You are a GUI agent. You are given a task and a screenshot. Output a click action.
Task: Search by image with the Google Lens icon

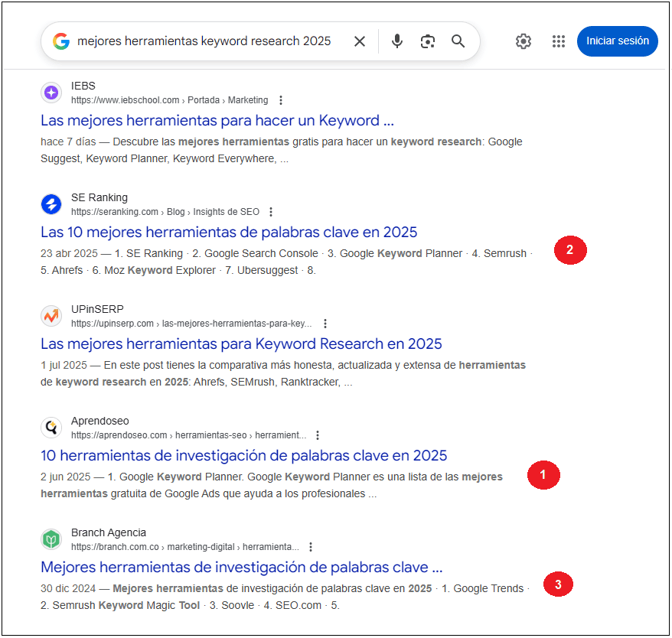(427, 41)
